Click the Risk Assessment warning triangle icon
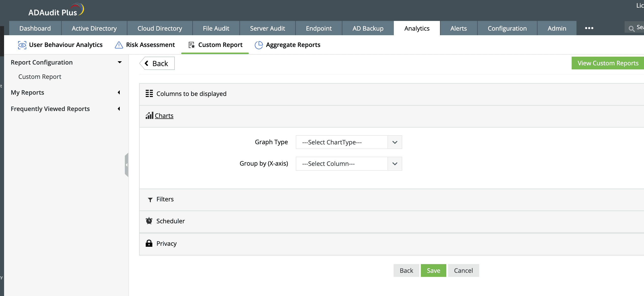 [119, 45]
